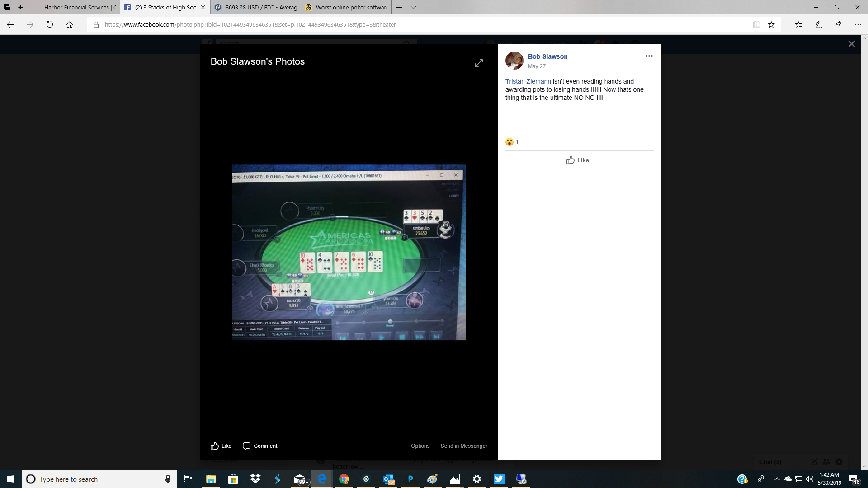Close the photo theater viewer
This screenshot has height=488, width=868.
click(x=852, y=44)
